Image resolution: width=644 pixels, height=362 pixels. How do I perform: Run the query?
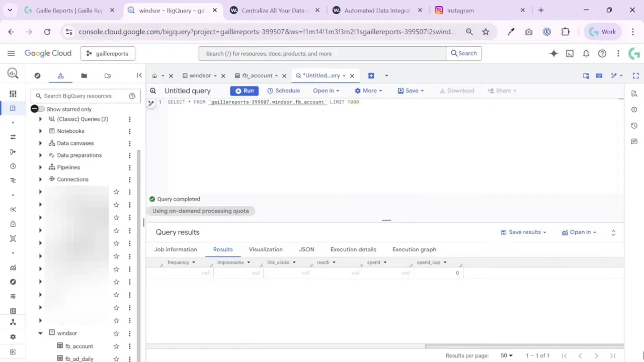245,90
